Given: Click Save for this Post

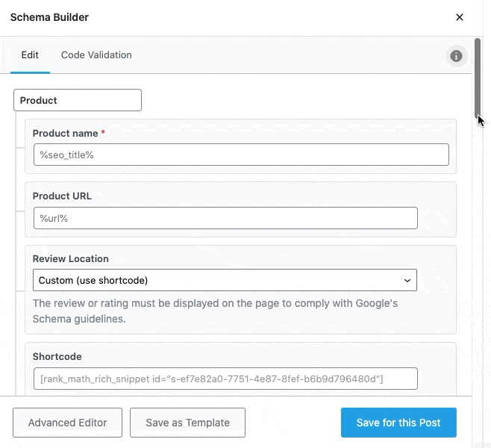Looking at the screenshot, I should (398, 423).
